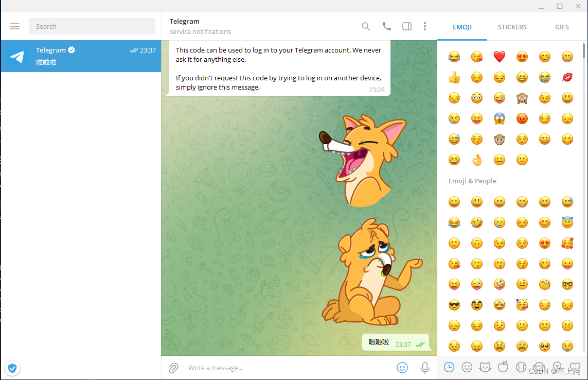Jump to animals category with cat icon
588x380 pixels.
(x=485, y=367)
